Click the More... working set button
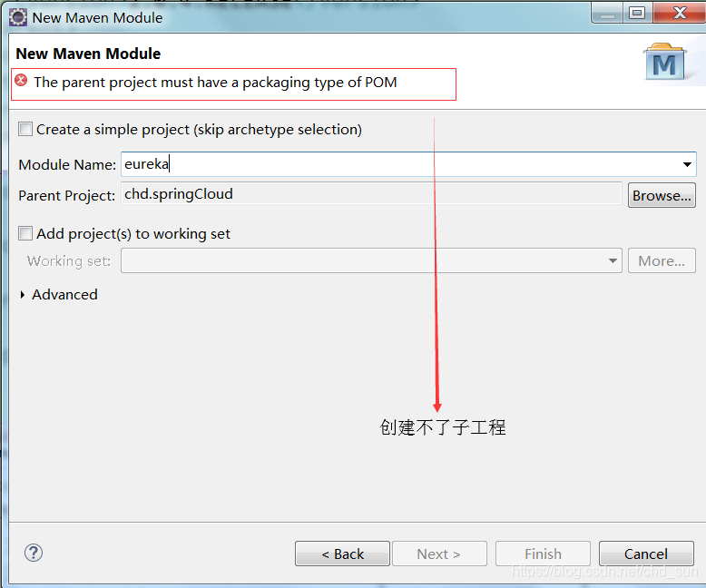The image size is (706, 588). tap(662, 260)
